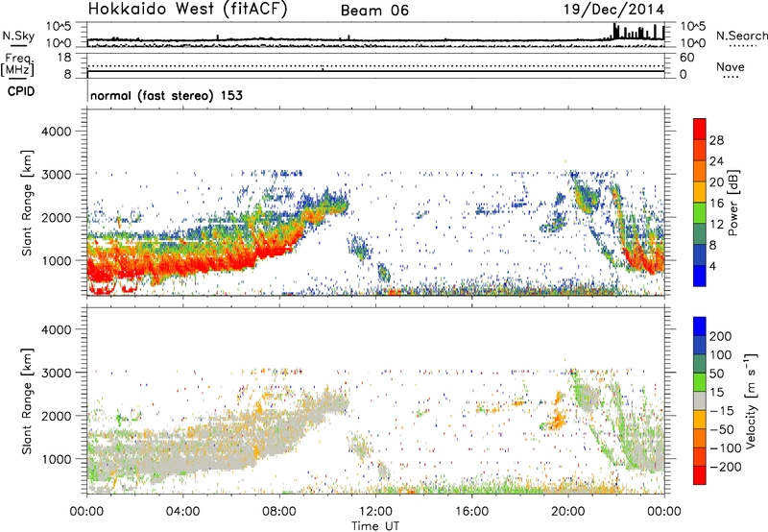Click the date '19/Dec/2014'
The height and width of the screenshot is (532, 768).
(614, 10)
